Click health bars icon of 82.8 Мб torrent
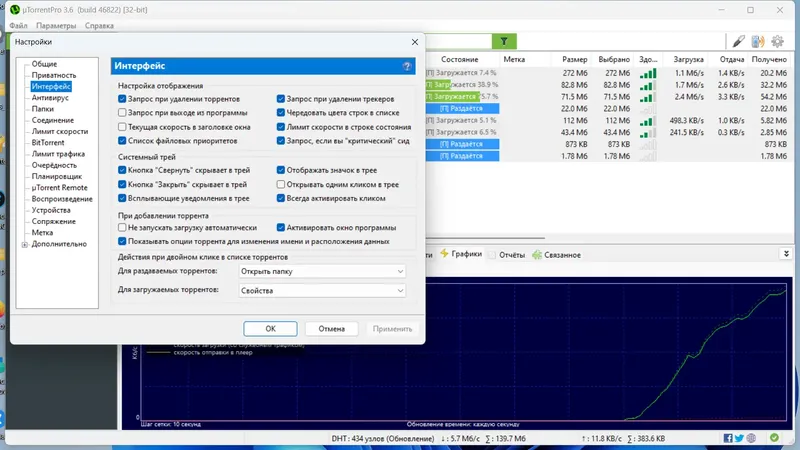800x450 pixels. coord(648,85)
